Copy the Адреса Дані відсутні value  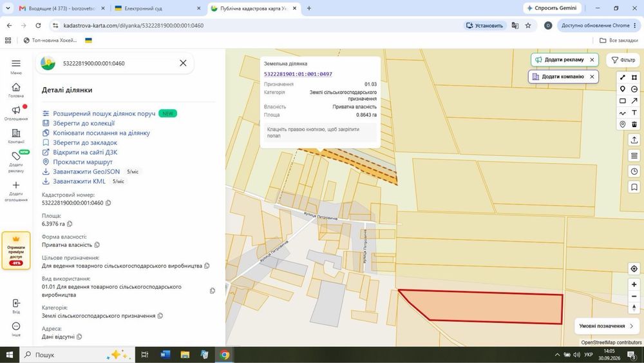(79, 337)
